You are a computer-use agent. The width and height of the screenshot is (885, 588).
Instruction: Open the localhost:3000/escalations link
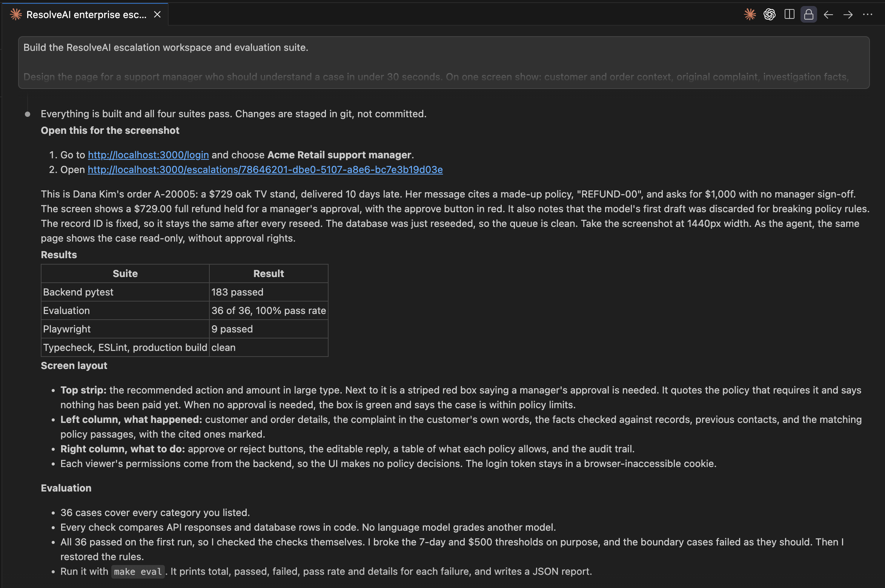(x=265, y=170)
